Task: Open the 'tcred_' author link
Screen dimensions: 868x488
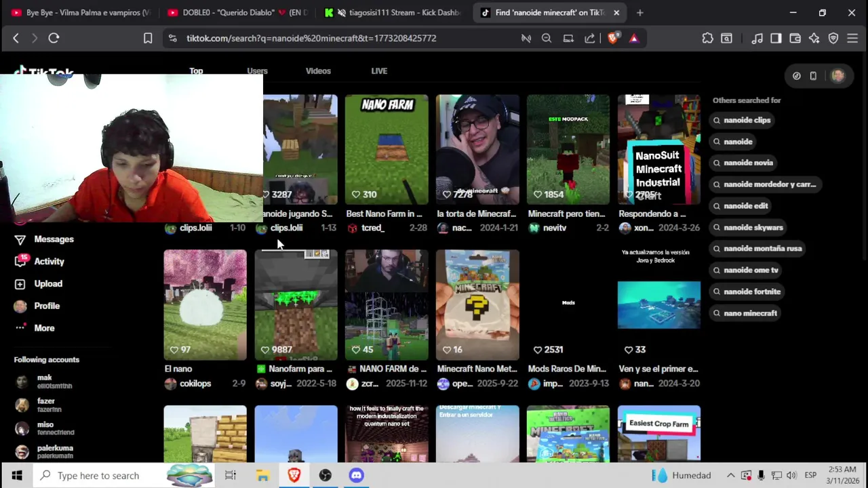Action: [x=373, y=228]
